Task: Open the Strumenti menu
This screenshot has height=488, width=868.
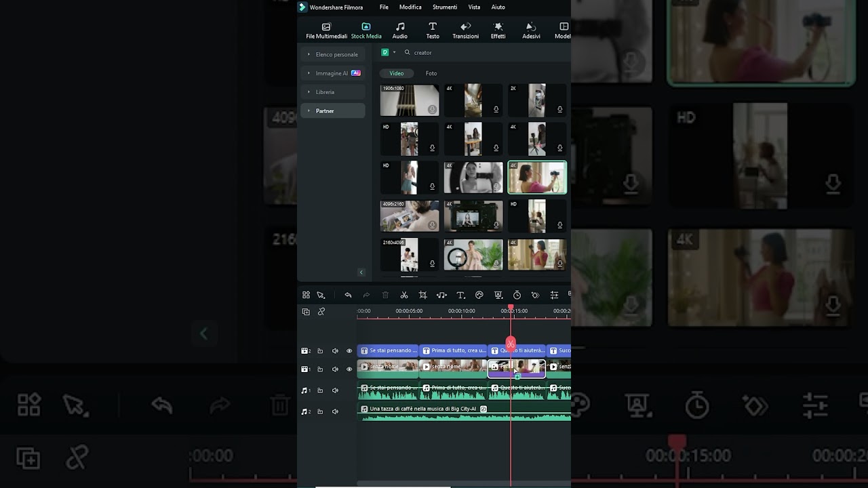Action: 445,7
